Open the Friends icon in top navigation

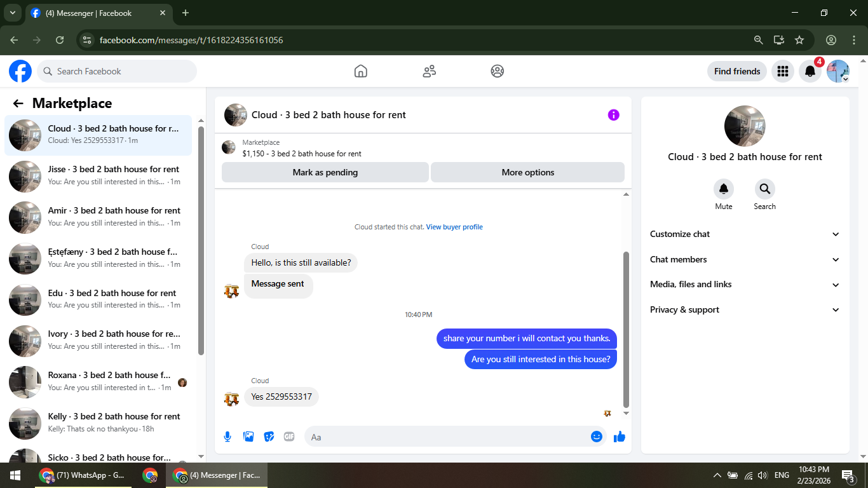click(430, 71)
